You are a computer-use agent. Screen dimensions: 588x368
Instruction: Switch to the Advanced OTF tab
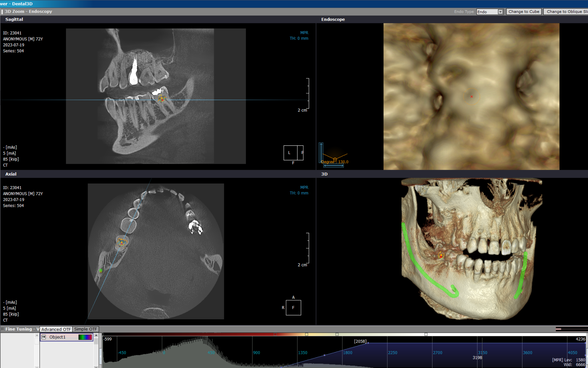coord(56,329)
